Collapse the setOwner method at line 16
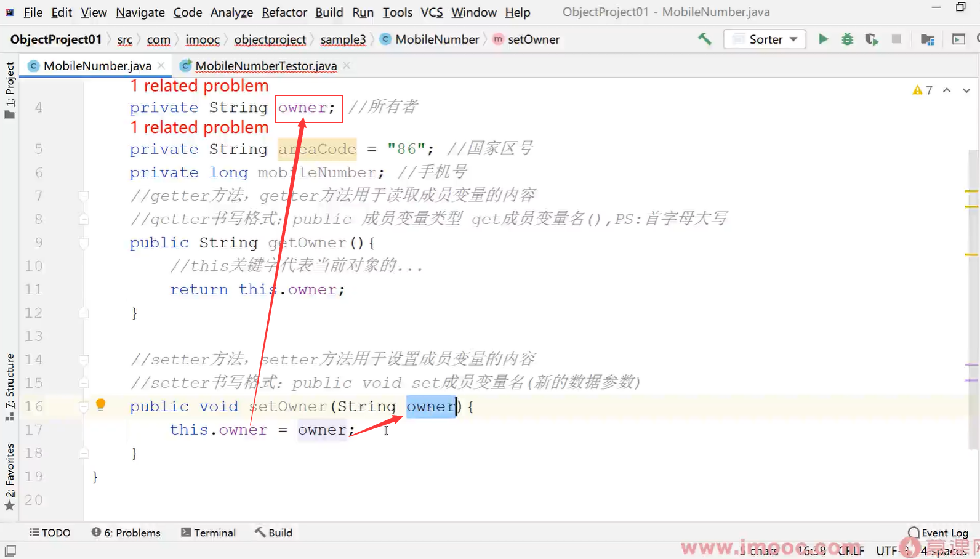The image size is (980, 559). 84,406
